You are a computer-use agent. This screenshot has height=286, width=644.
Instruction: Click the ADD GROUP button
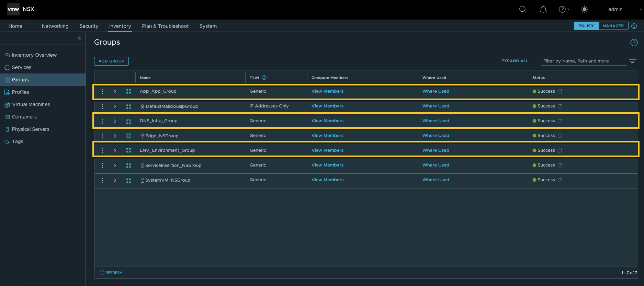click(x=111, y=61)
